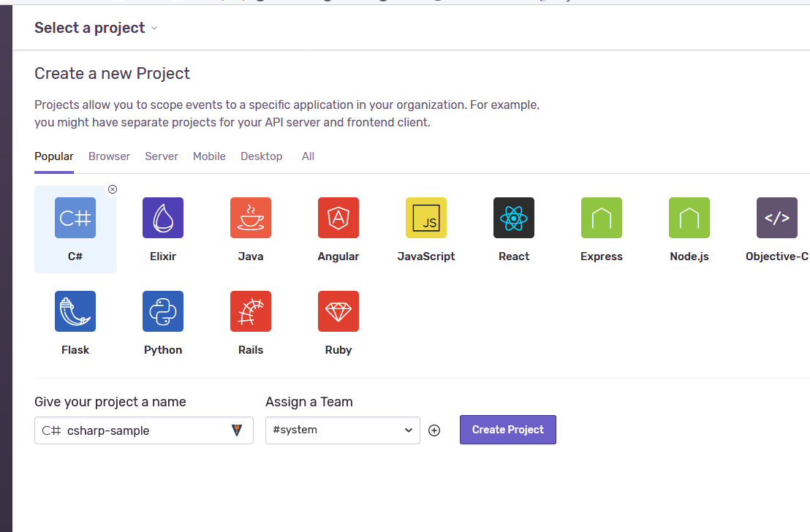Switch to the Browser tab
The width and height of the screenshot is (810, 532).
pos(109,156)
